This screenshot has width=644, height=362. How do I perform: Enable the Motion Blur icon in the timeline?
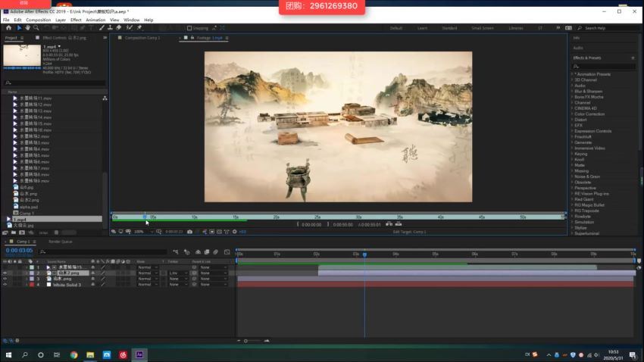click(216, 252)
